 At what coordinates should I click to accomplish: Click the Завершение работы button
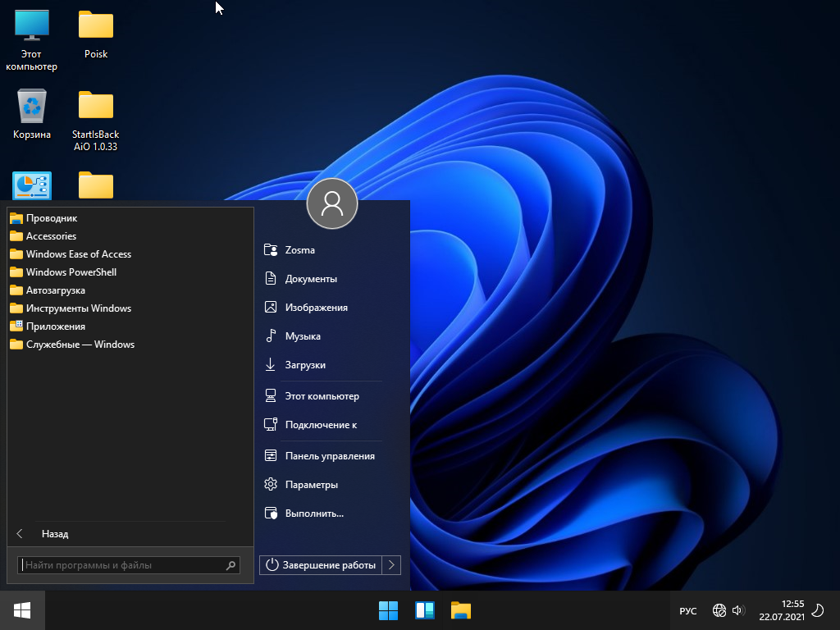pyautogui.click(x=321, y=564)
